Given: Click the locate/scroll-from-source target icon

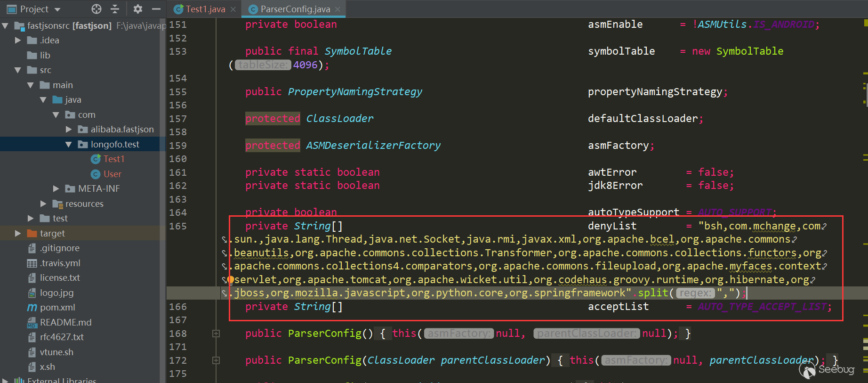Looking at the screenshot, I should pos(96,9).
